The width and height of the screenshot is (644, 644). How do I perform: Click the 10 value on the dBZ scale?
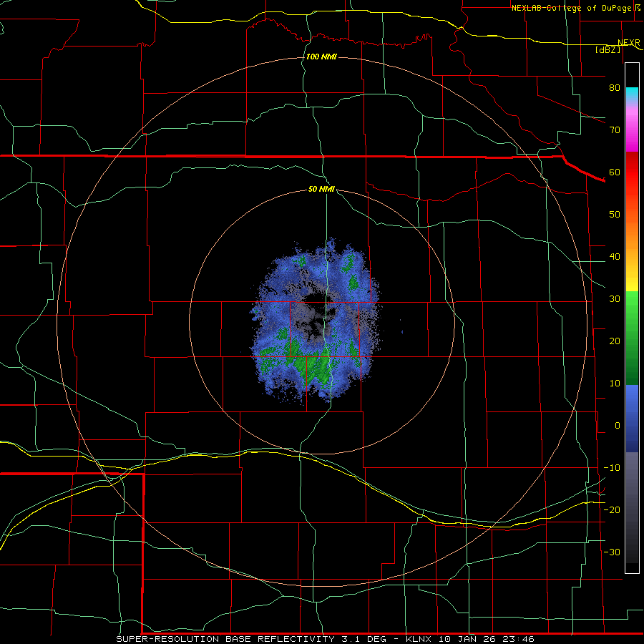(x=615, y=384)
